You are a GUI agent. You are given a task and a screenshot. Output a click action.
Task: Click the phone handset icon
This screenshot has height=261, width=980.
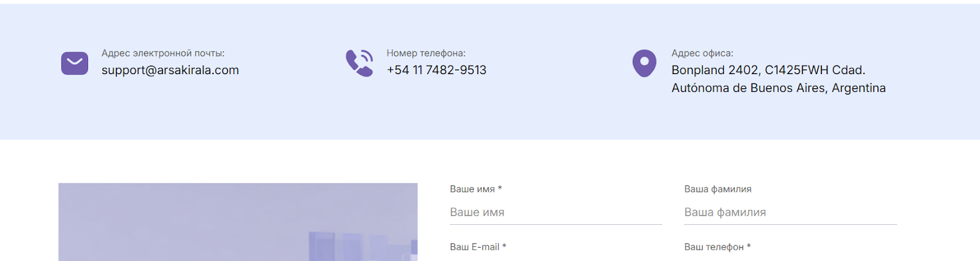(360, 63)
